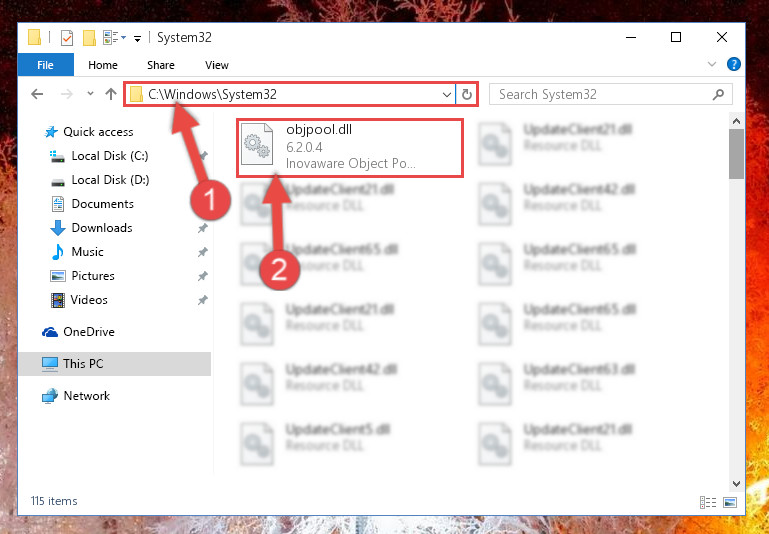Screen dimensions: 769x534
Task: Click the address bar showing C:\Windows\System32
Action: coord(289,94)
